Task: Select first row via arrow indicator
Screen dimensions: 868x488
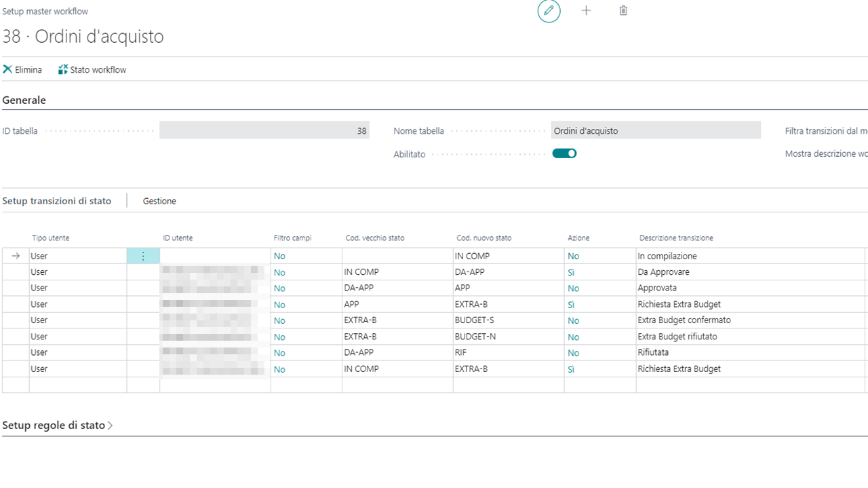Action: tap(16, 256)
